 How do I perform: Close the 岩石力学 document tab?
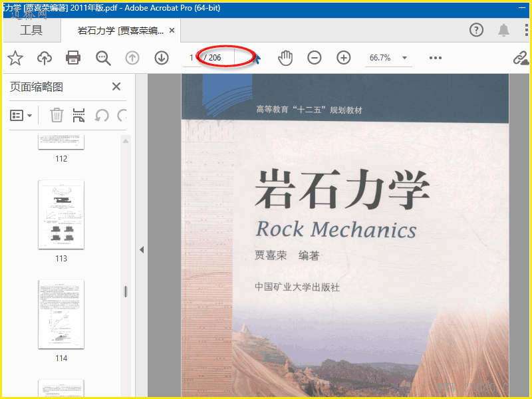(x=172, y=31)
